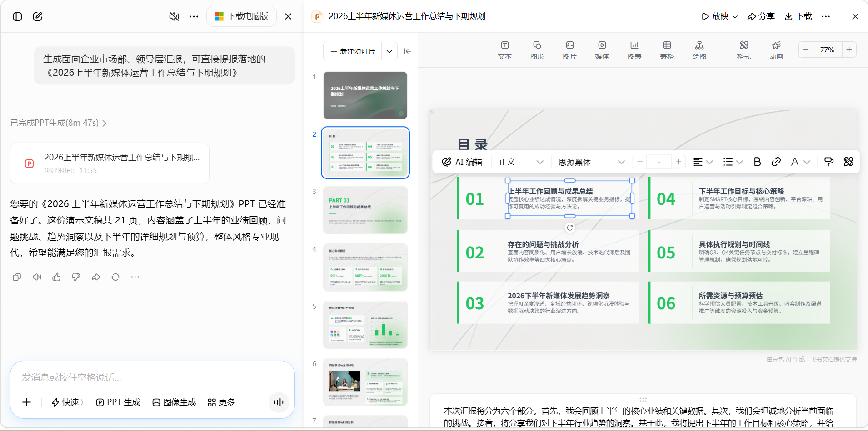Viewport: 868px width, 431px height.
Task: Add attachment with plus icon
Action: point(27,402)
